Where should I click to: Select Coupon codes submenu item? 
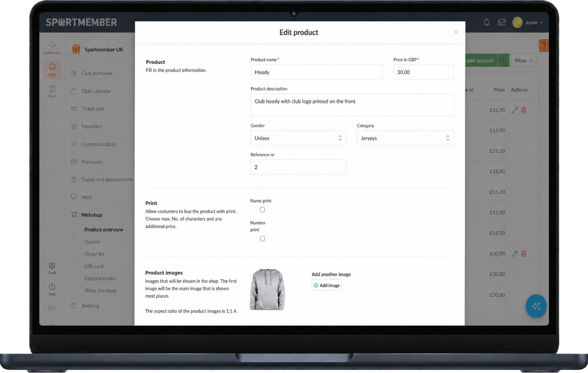(x=100, y=278)
